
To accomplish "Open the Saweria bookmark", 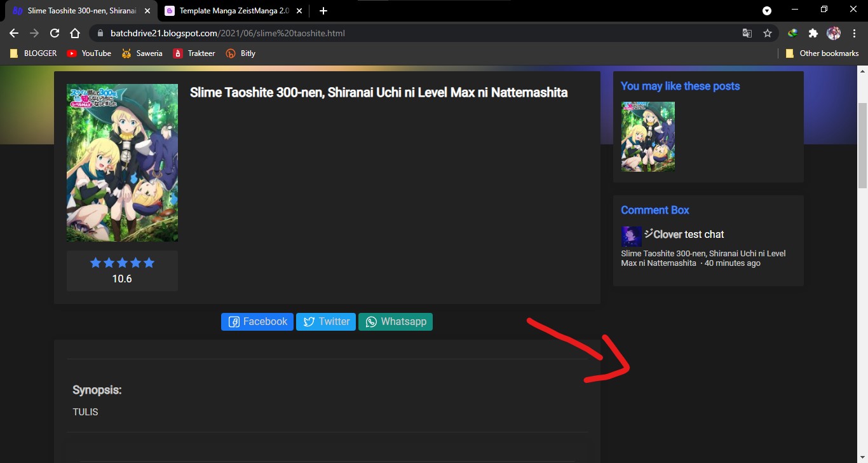I will [x=142, y=53].
